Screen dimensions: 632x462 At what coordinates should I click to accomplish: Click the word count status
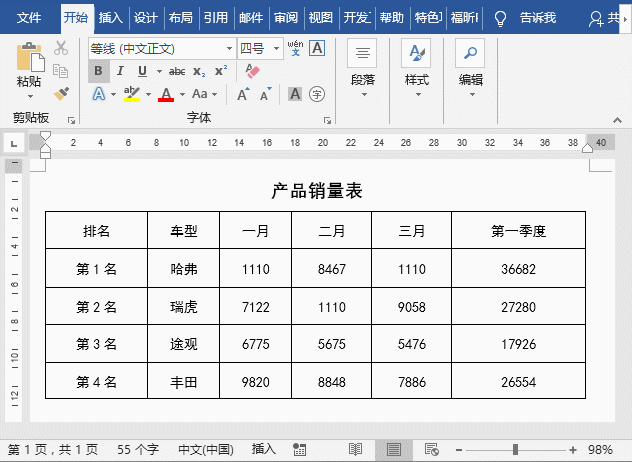pos(138,450)
